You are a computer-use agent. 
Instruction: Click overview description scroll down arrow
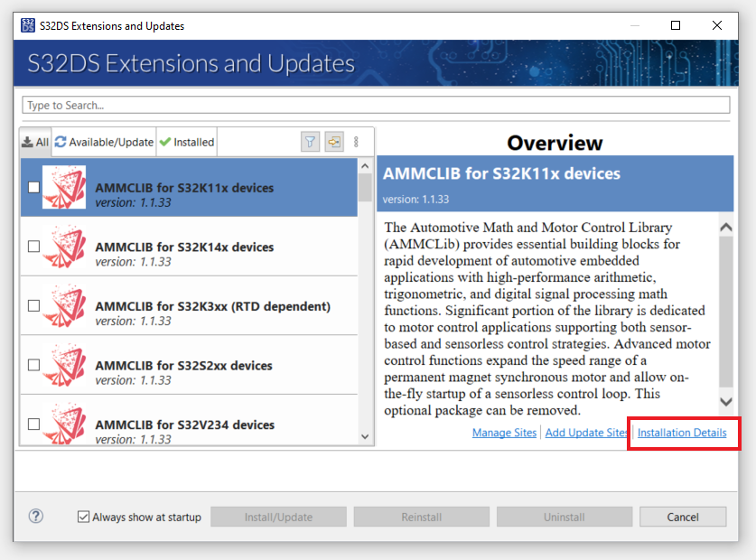(x=726, y=401)
